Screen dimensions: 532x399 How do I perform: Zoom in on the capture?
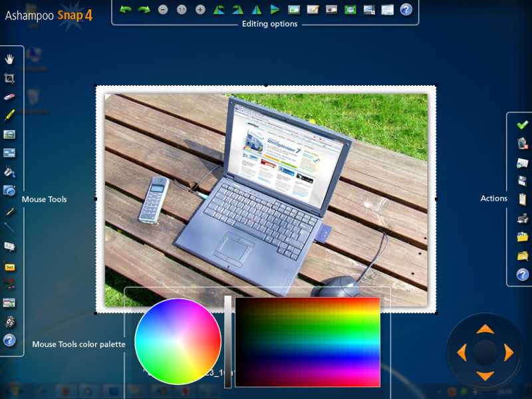click(199, 9)
